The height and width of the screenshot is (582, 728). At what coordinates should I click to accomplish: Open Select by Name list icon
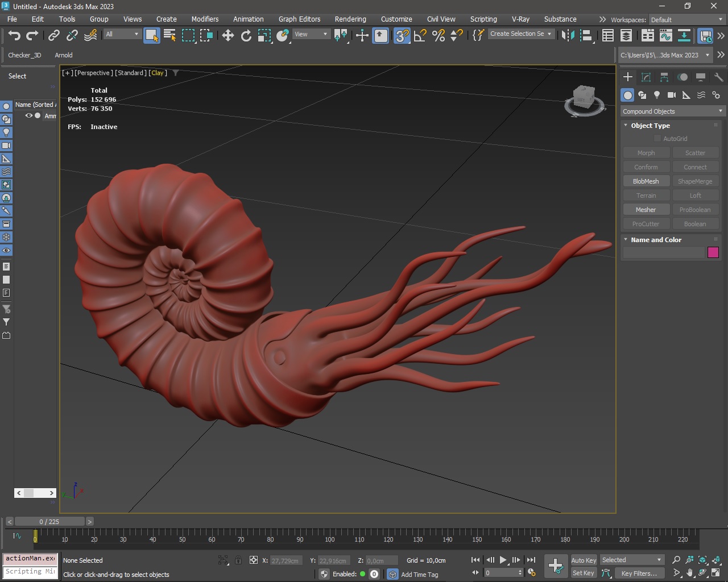click(x=169, y=35)
